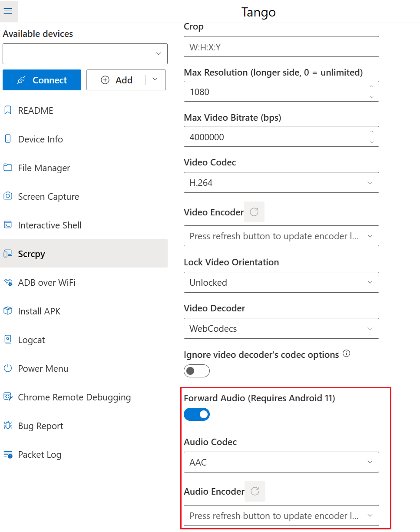Viewport: 420px width, 532px height.
Task: Open Screen Capture page
Action: 48,197
